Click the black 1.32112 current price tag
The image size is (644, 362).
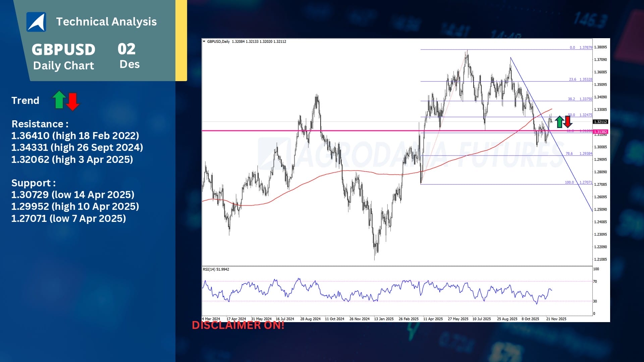click(x=600, y=122)
